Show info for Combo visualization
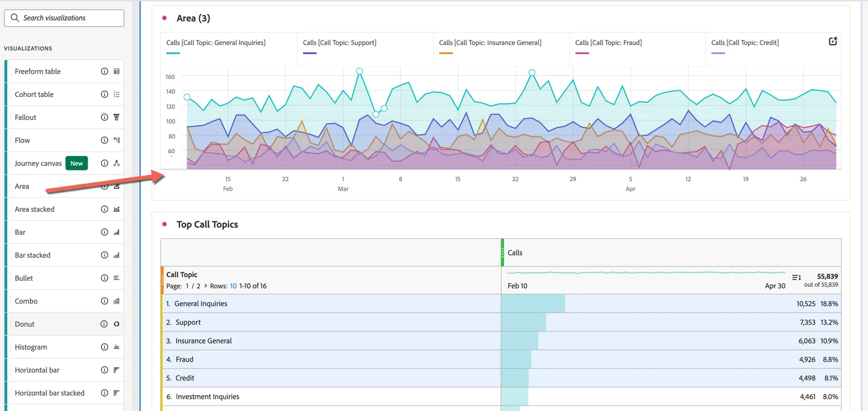 (x=104, y=301)
